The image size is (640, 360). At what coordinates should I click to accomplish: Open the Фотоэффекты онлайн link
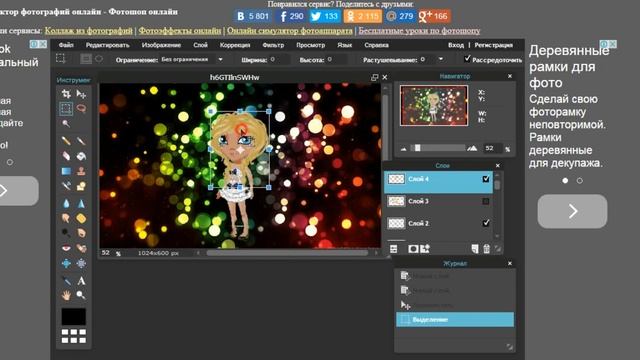click(x=180, y=31)
